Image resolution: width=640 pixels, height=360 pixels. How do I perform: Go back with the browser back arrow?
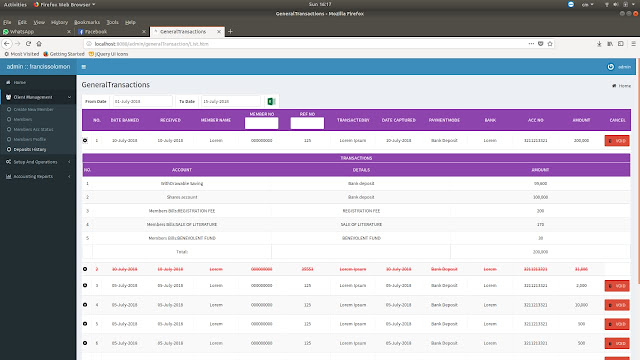(x=7, y=44)
